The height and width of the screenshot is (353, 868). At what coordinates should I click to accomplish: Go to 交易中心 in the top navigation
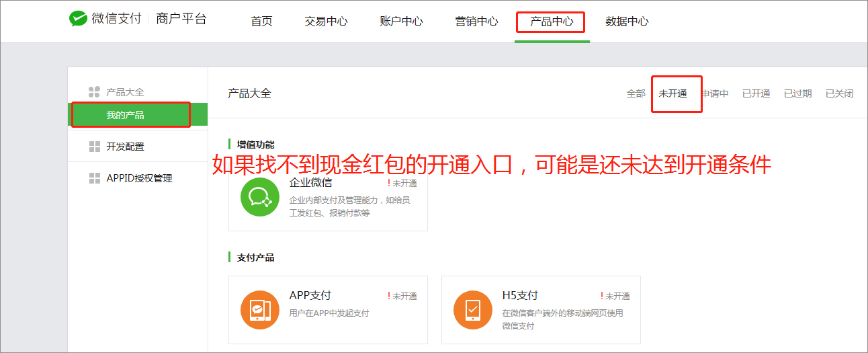326,21
